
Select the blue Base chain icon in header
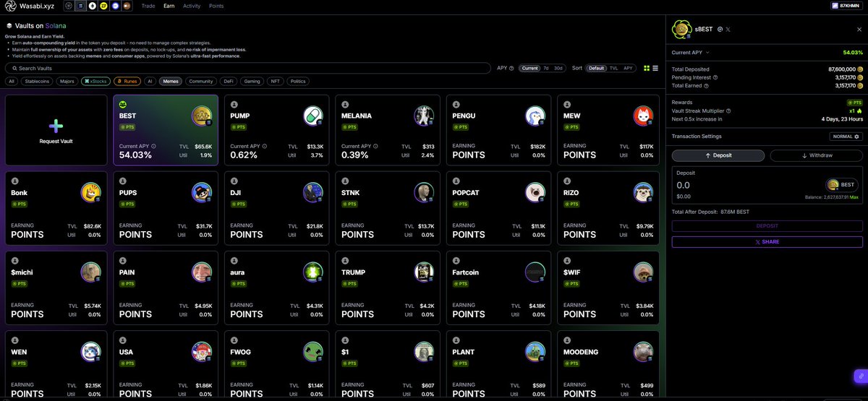tap(116, 6)
